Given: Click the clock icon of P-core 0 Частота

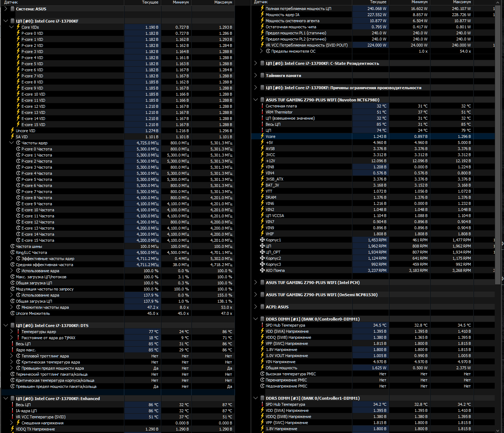Looking at the screenshot, I should (18, 149).
